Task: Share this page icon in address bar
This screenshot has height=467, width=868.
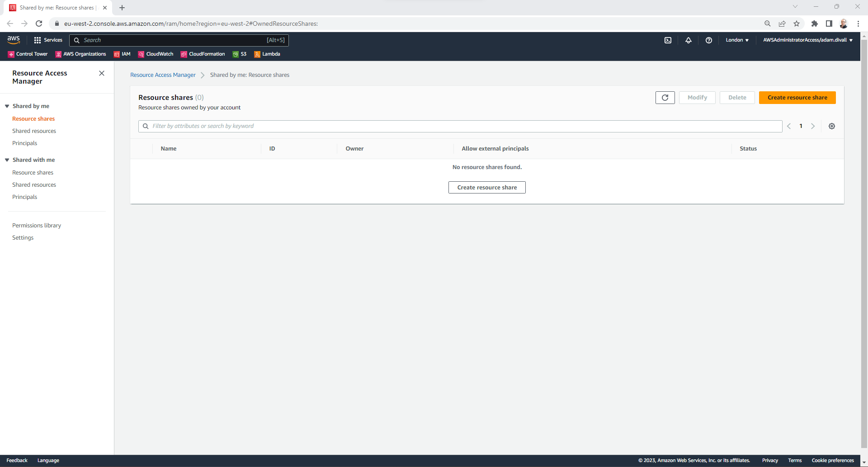Action: [x=782, y=24]
